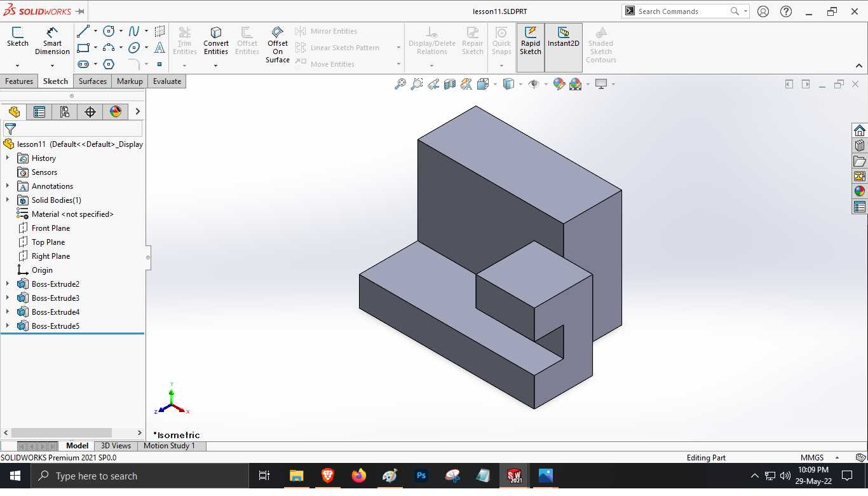This screenshot has height=496, width=868.
Task: Expand the Boss-Extrude2 feature
Action: (x=8, y=284)
